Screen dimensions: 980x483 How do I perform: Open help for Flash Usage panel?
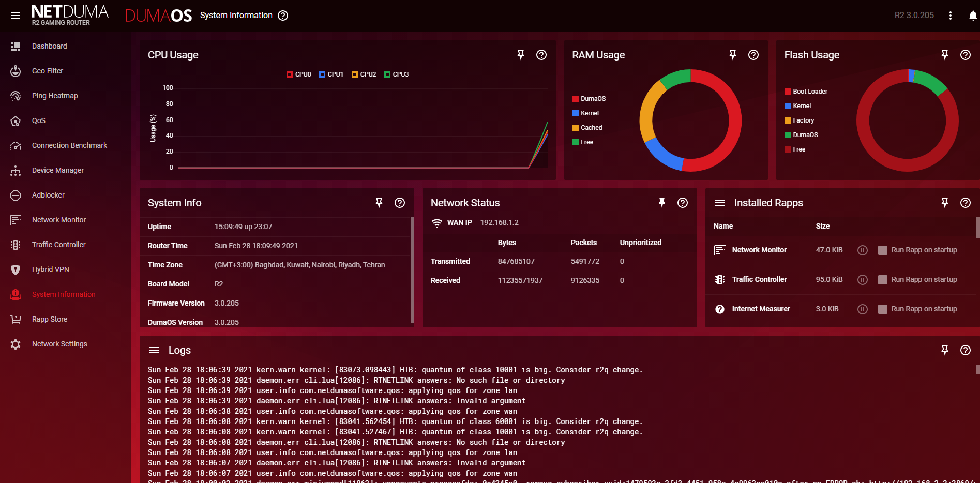click(965, 55)
